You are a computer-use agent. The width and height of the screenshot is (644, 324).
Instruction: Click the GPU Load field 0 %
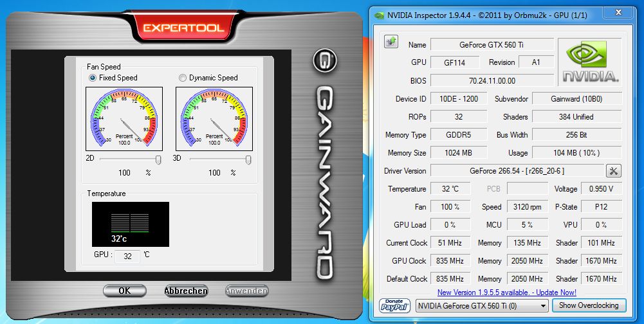450,225
